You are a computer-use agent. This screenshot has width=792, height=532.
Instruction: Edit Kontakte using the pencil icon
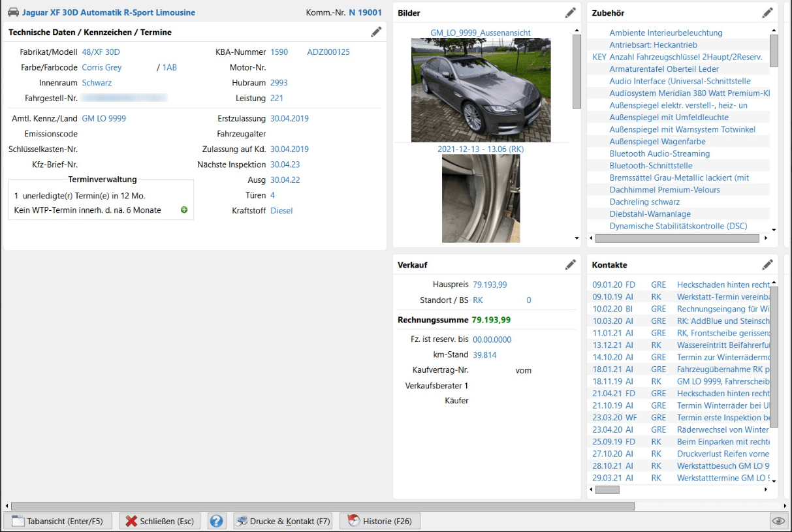click(x=767, y=264)
